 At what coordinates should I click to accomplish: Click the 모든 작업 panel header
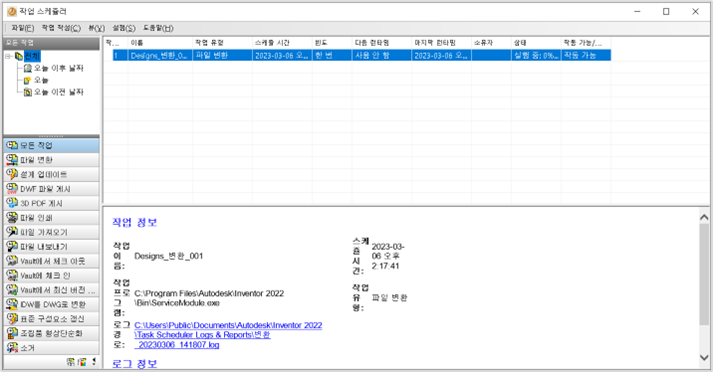pos(51,43)
